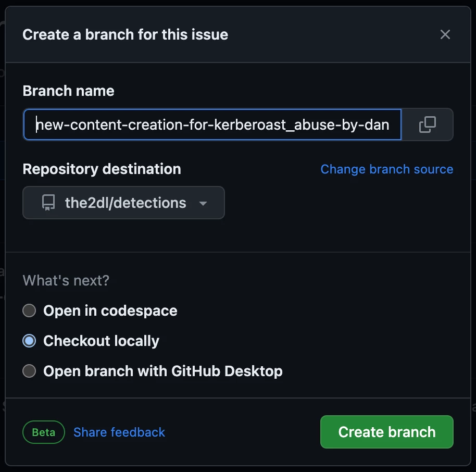476x472 pixels.
Task: Open the2dl/detections repository destination dropdown
Action: [123, 203]
